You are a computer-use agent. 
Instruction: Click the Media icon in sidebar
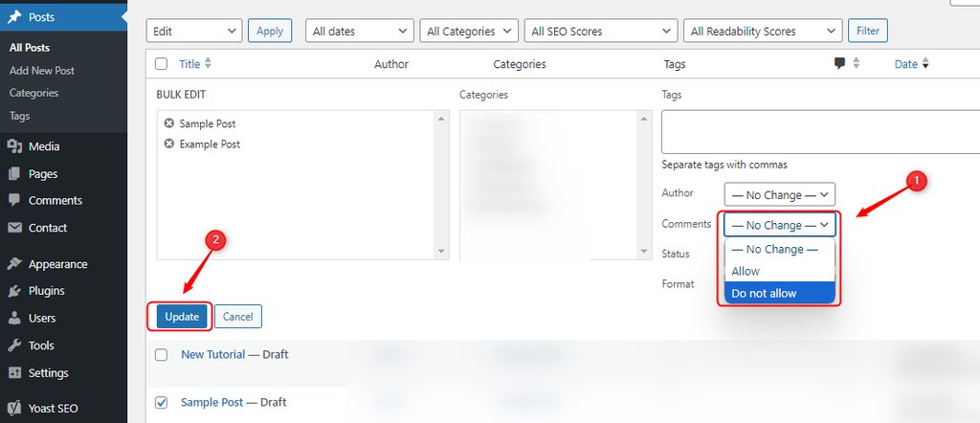pyautogui.click(x=14, y=146)
